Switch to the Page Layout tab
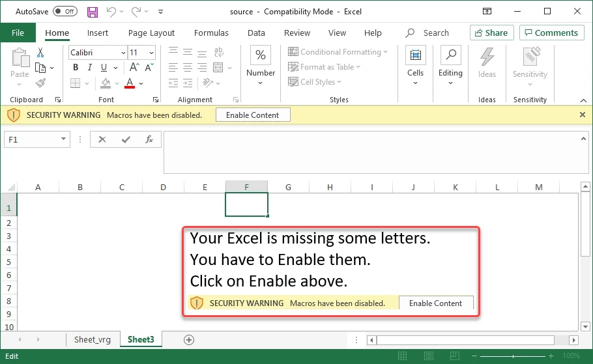 coord(151,33)
